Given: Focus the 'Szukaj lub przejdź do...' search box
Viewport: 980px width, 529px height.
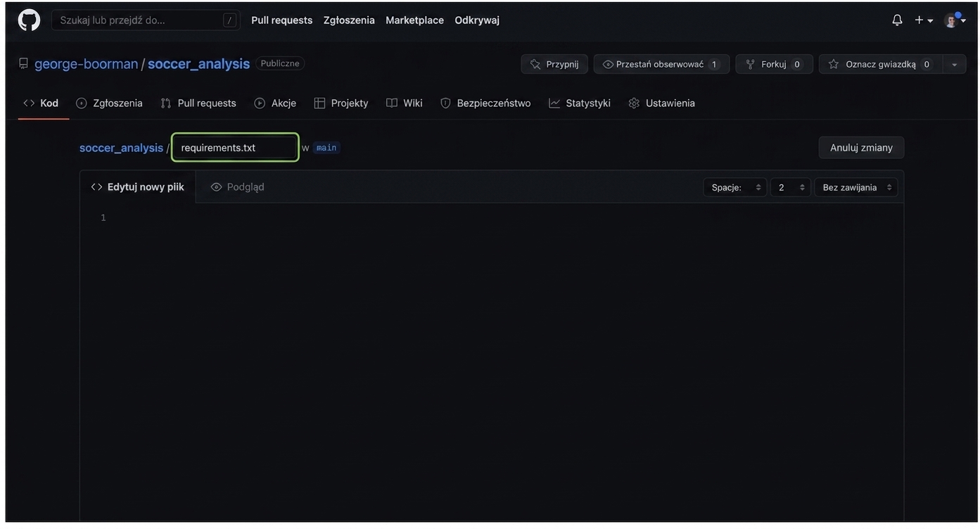Looking at the screenshot, I should click(146, 20).
